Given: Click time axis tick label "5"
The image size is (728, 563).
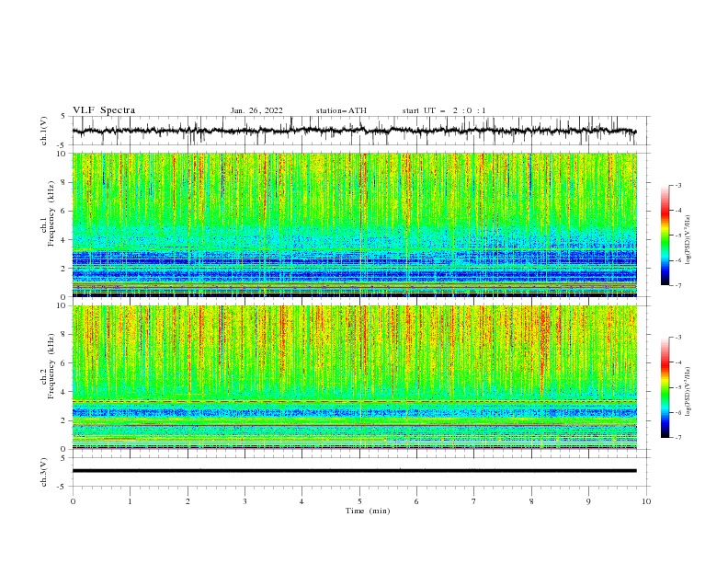Looking at the screenshot, I should click(359, 501).
